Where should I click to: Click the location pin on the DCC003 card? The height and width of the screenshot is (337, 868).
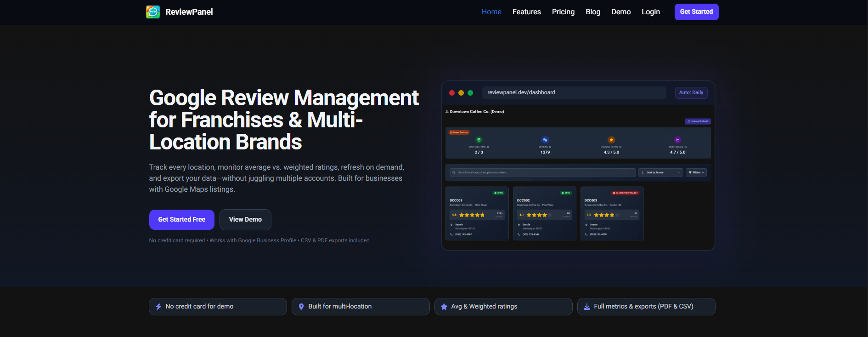(x=586, y=225)
